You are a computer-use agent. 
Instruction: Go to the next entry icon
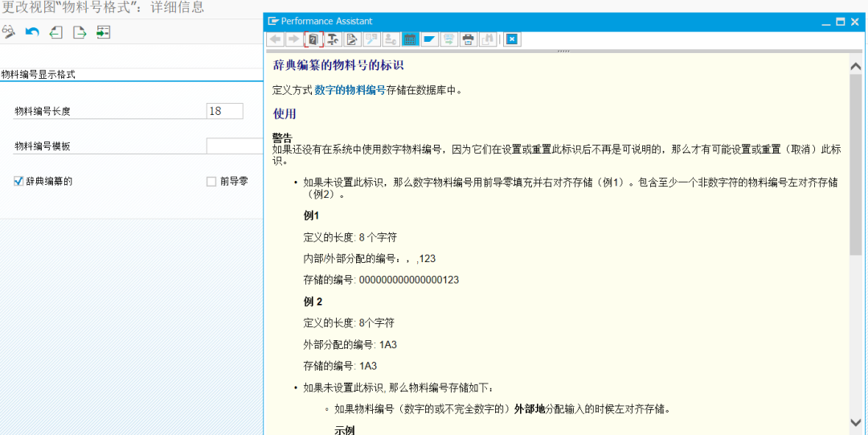coord(80,32)
